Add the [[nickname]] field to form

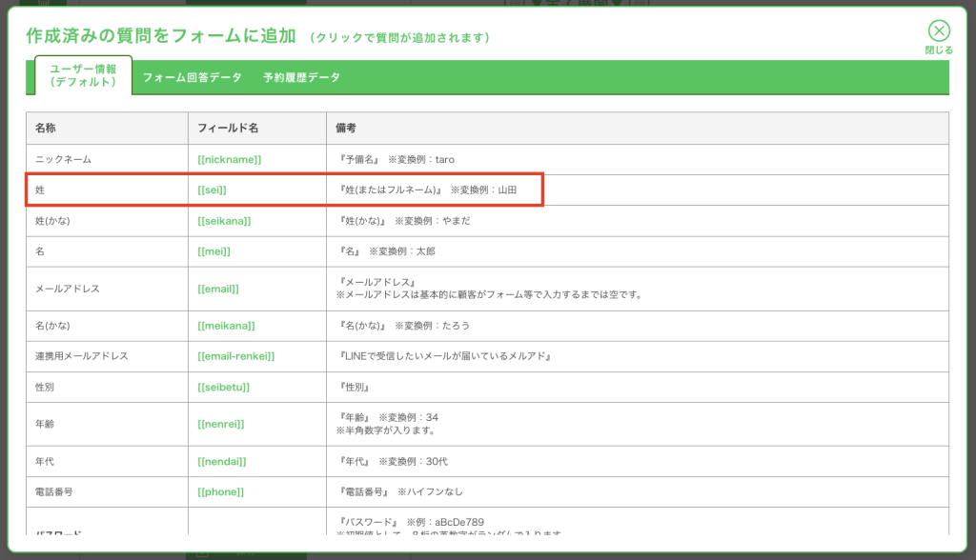[x=229, y=160]
